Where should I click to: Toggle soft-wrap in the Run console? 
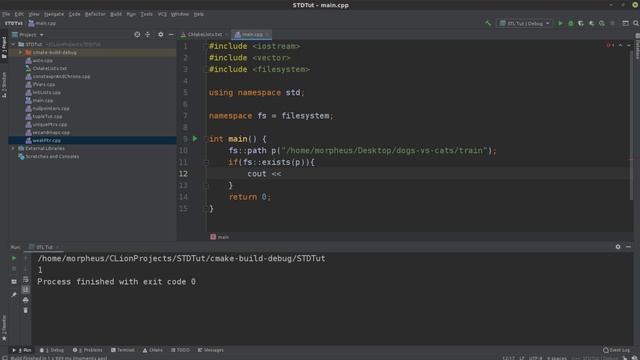pyautogui.click(x=26, y=280)
